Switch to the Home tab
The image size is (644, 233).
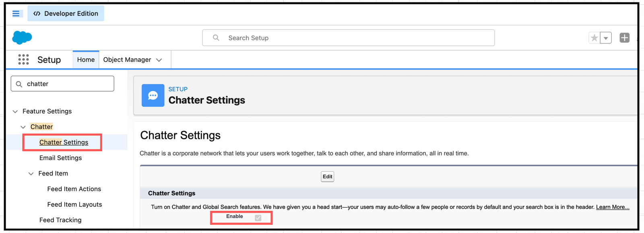pyautogui.click(x=86, y=59)
